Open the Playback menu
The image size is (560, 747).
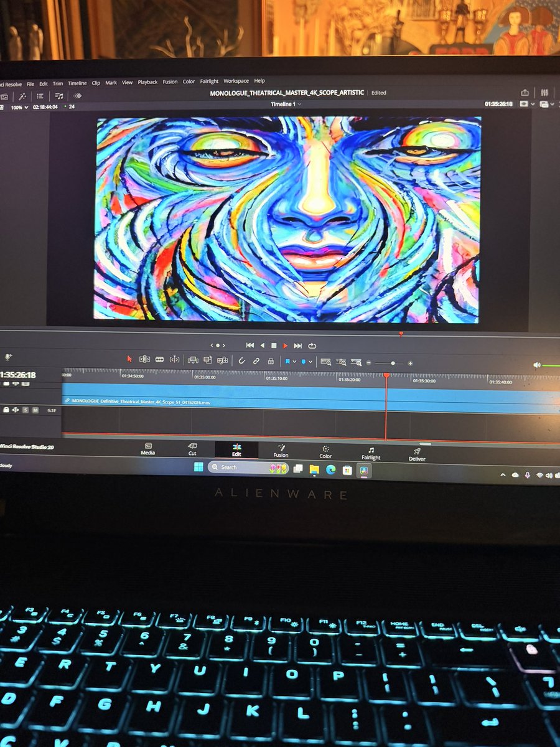[x=147, y=82]
